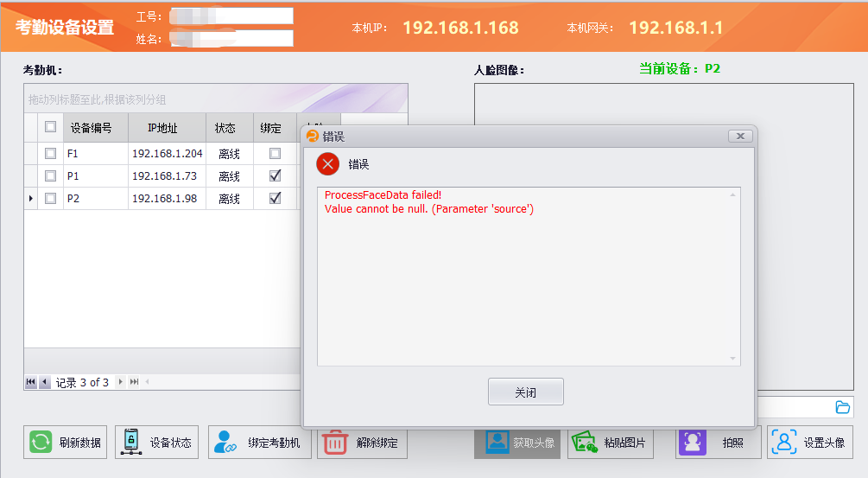Screen dimensions: 868x478
Task: Click the 记录 3 of 3 pager text
Action: click(x=82, y=382)
